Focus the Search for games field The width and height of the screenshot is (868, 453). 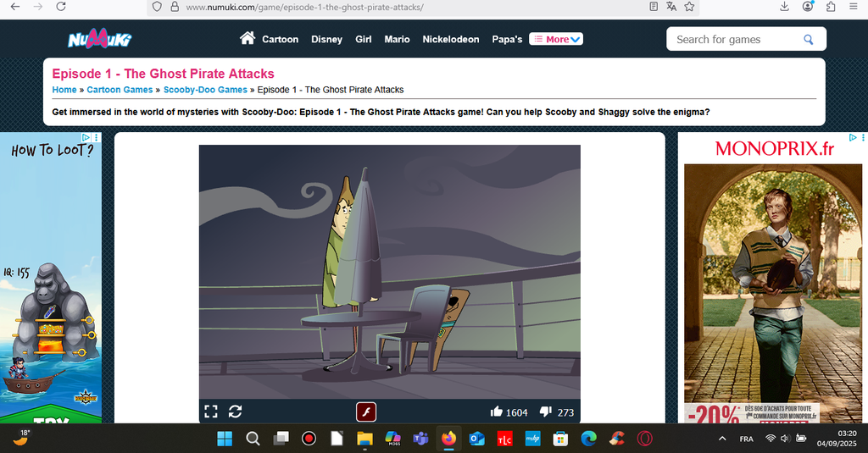[x=733, y=39]
